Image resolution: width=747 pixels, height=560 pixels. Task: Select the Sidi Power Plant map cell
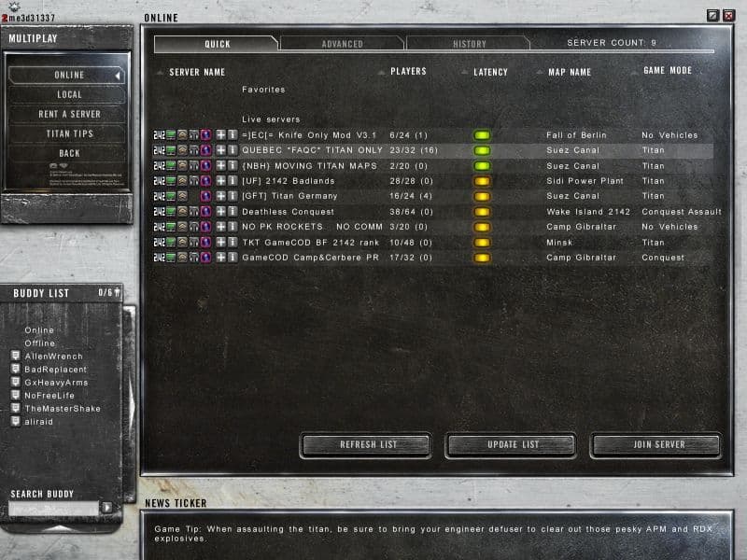point(585,181)
